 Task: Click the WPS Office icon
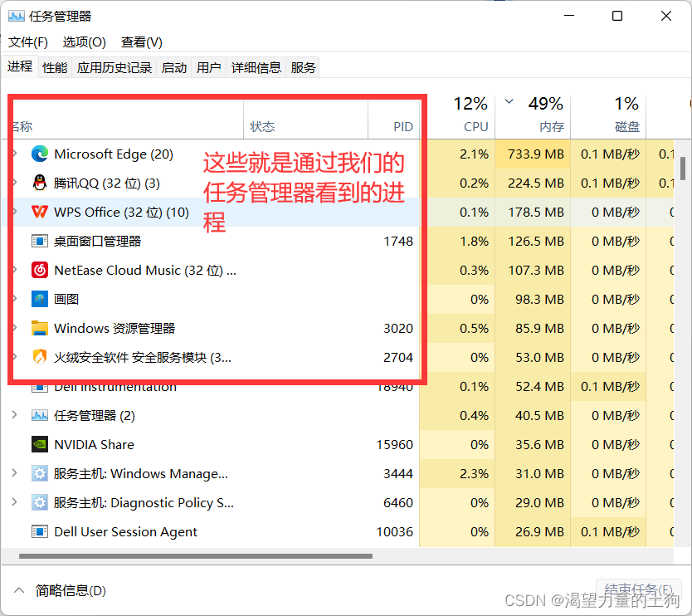click(x=39, y=212)
